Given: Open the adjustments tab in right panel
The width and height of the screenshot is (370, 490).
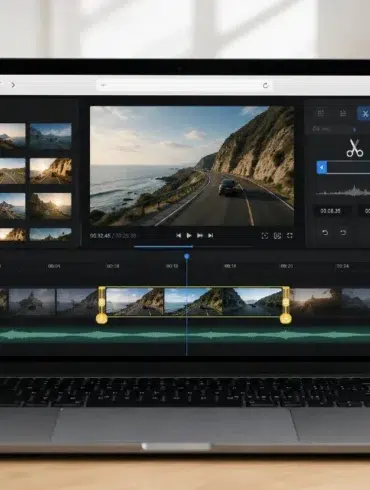Looking at the screenshot, I should 343,114.
